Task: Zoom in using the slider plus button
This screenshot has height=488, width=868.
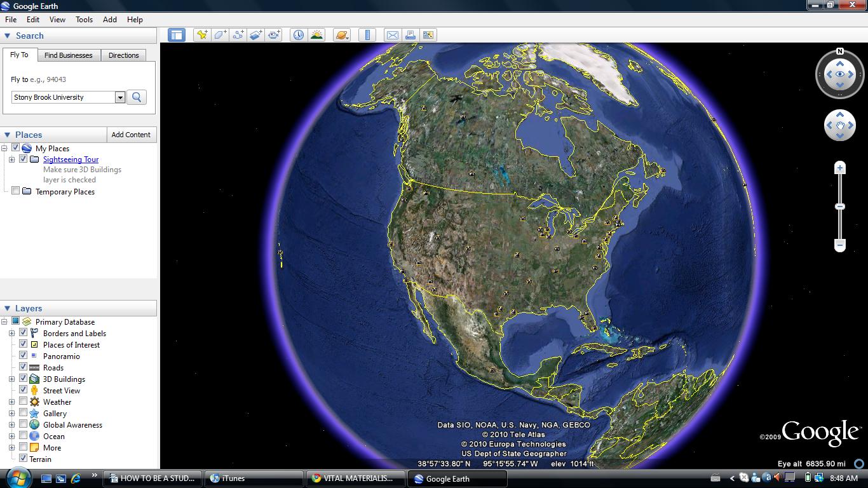Action: [840, 167]
